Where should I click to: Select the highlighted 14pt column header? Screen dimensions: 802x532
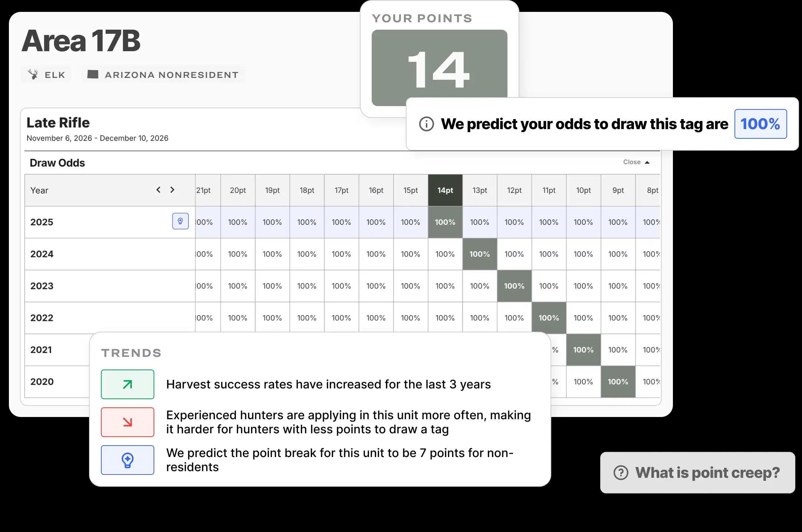pos(445,190)
